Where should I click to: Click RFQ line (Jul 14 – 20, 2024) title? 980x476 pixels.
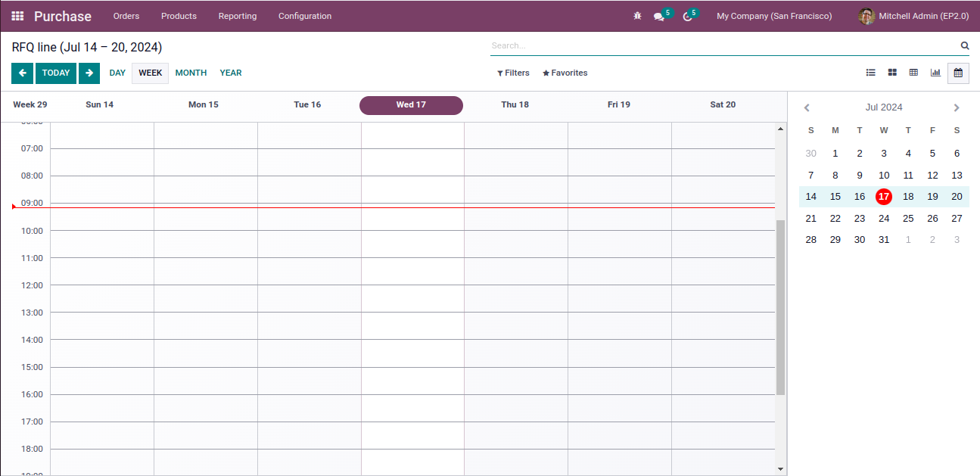[87, 48]
